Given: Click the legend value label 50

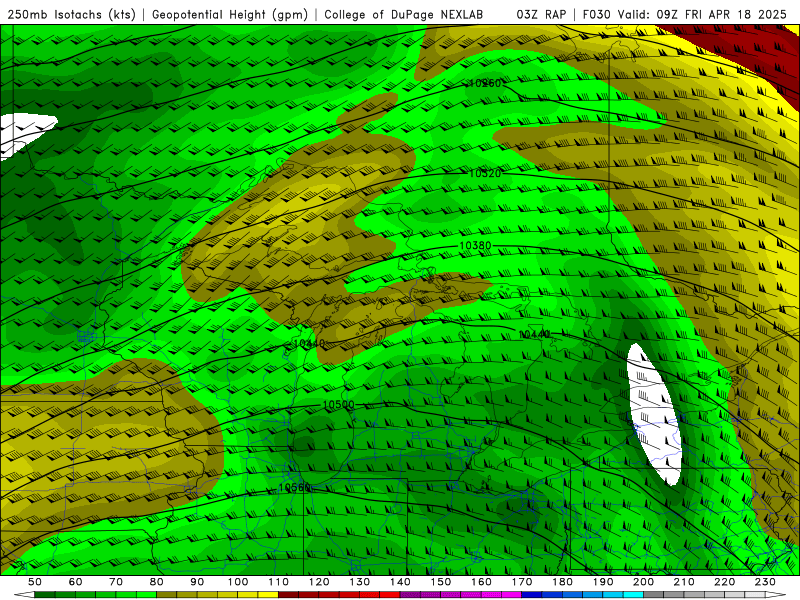Looking at the screenshot, I should [34, 582].
